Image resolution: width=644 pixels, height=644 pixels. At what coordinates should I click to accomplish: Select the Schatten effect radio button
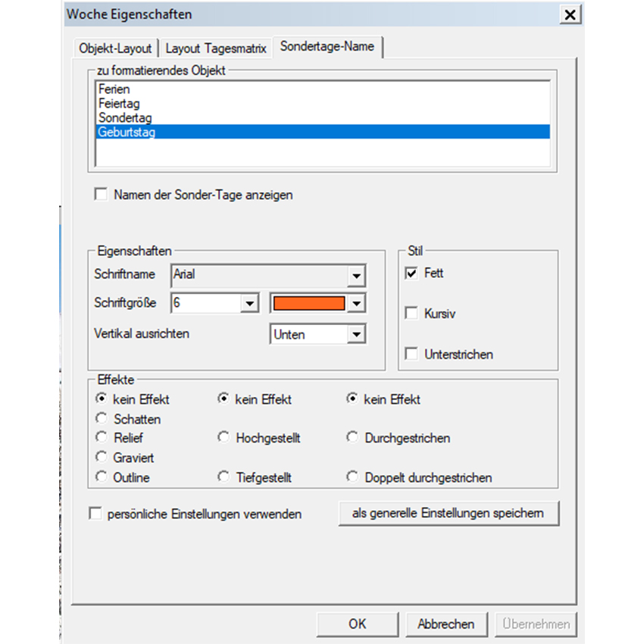coord(102,418)
